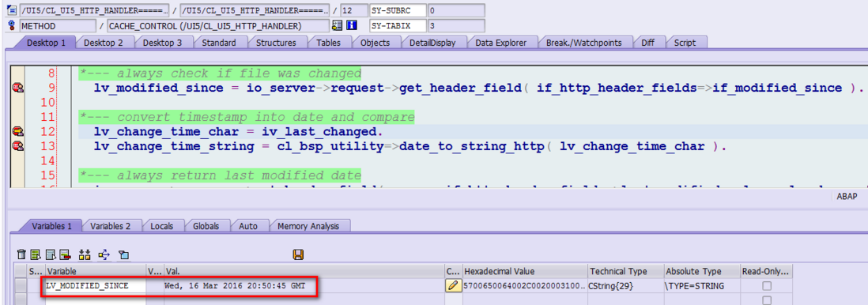
Task: Select the row selector for LV_MODIFIED_SINCE
Action: (x=21, y=285)
